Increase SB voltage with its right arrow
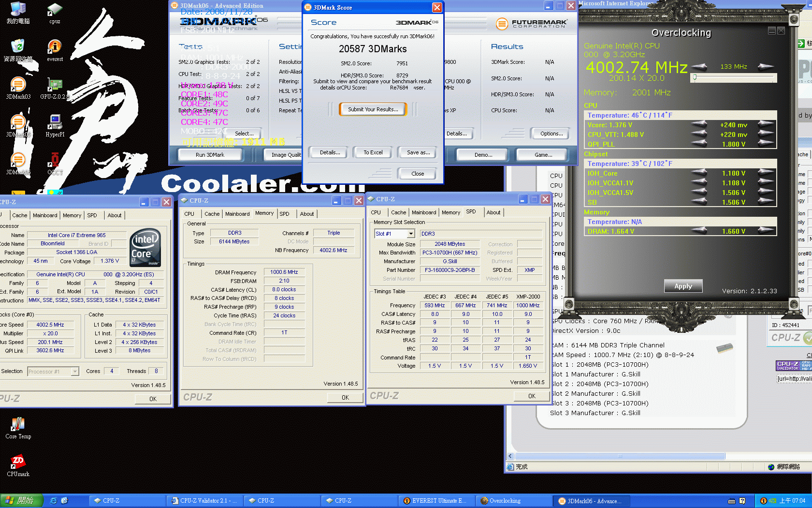Image resolution: width=812 pixels, height=508 pixels. coord(766,202)
